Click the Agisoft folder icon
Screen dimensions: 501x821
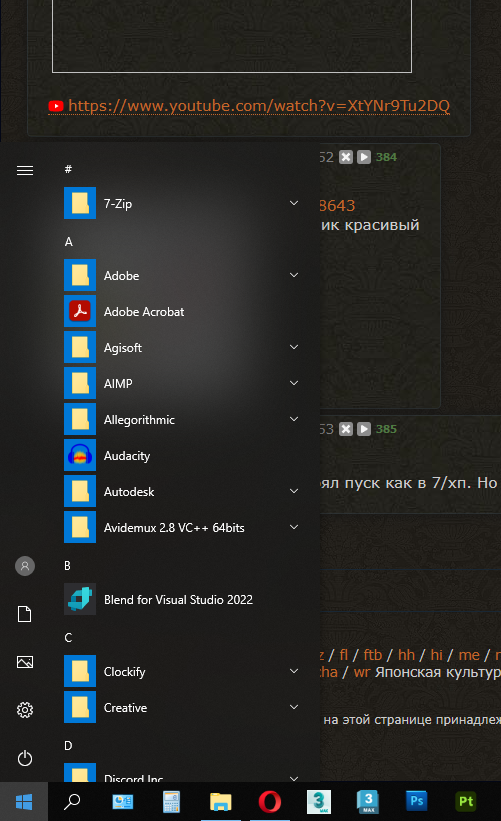80,347
